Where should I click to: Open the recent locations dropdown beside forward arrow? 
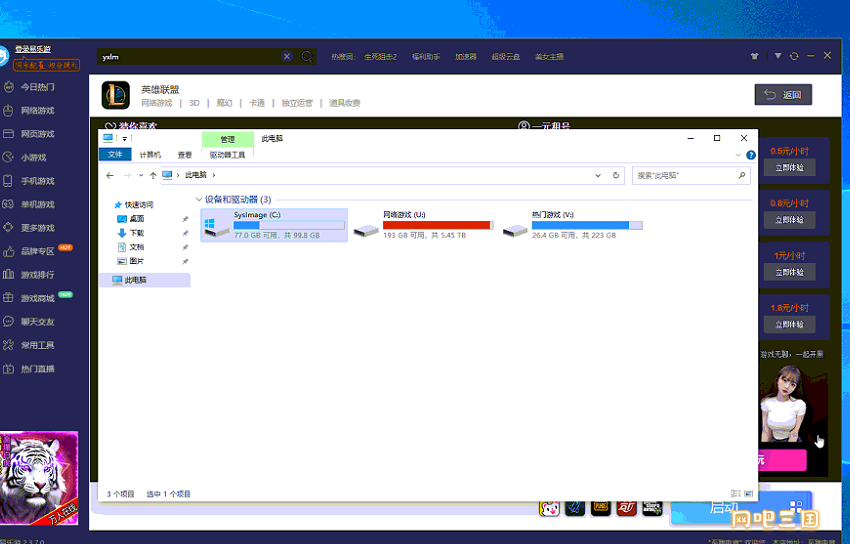(x=141, y=175)
